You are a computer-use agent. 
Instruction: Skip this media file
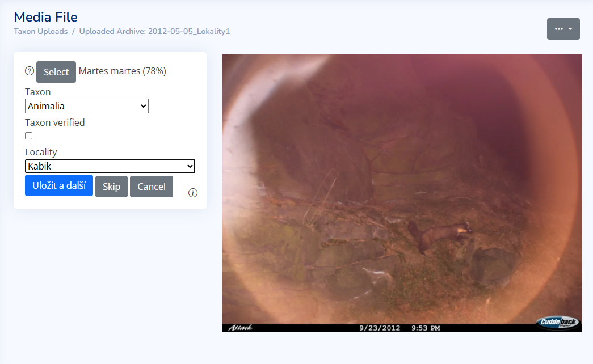(111, 187)
